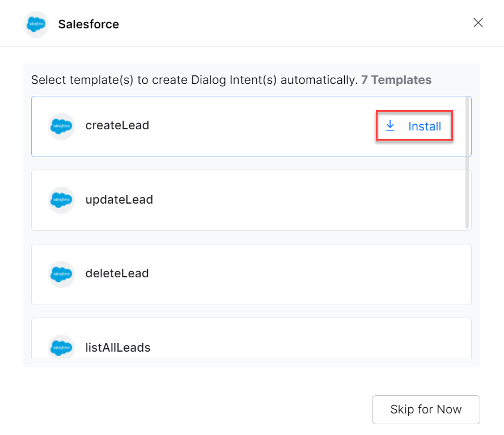Click the Salesforce icon on deleteLead row

(x=61, y=274)
